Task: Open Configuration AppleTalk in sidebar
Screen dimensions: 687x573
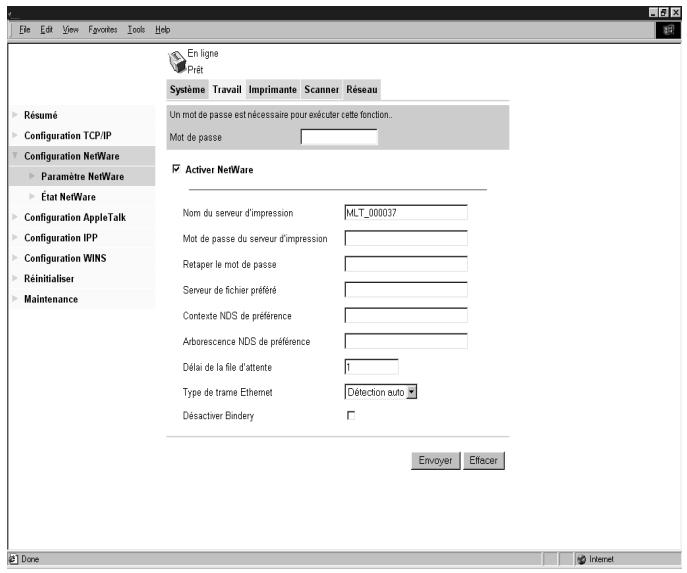Action: pos(75,217)
